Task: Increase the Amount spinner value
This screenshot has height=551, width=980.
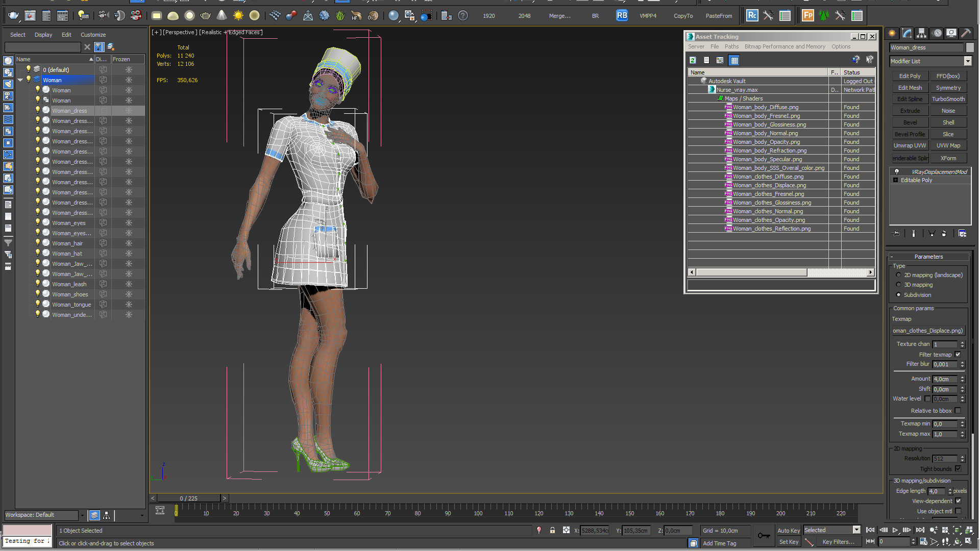Action: 962,378
